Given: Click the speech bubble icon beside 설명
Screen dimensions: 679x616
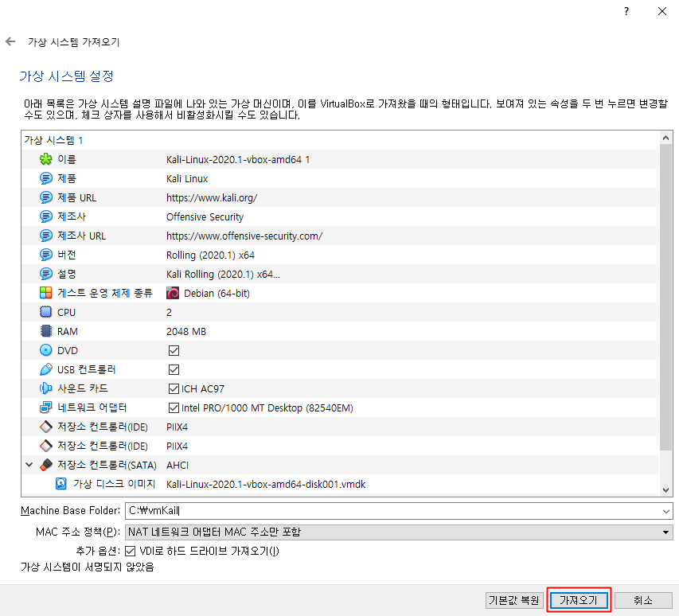Looking at the screenshot, I should 46,274.
